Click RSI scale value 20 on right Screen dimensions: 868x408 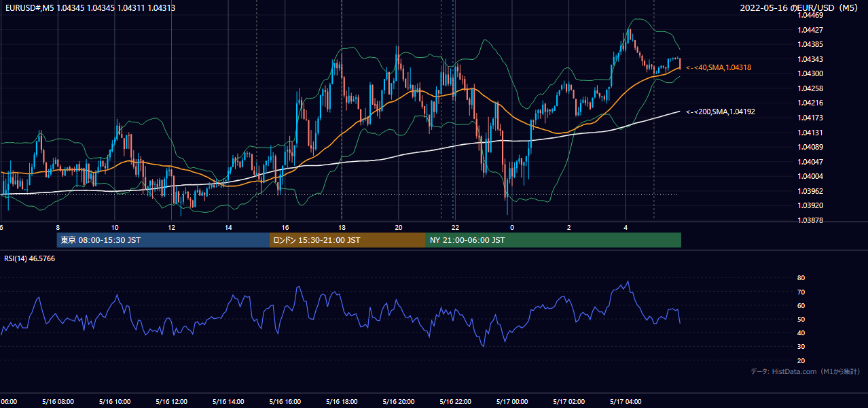[x=801, y=360]
